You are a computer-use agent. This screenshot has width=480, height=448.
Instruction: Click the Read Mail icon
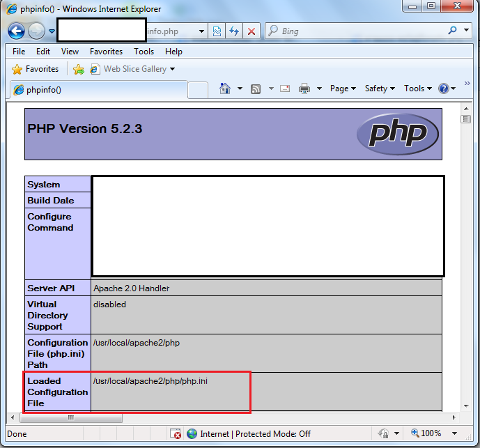tap(285, 88)
